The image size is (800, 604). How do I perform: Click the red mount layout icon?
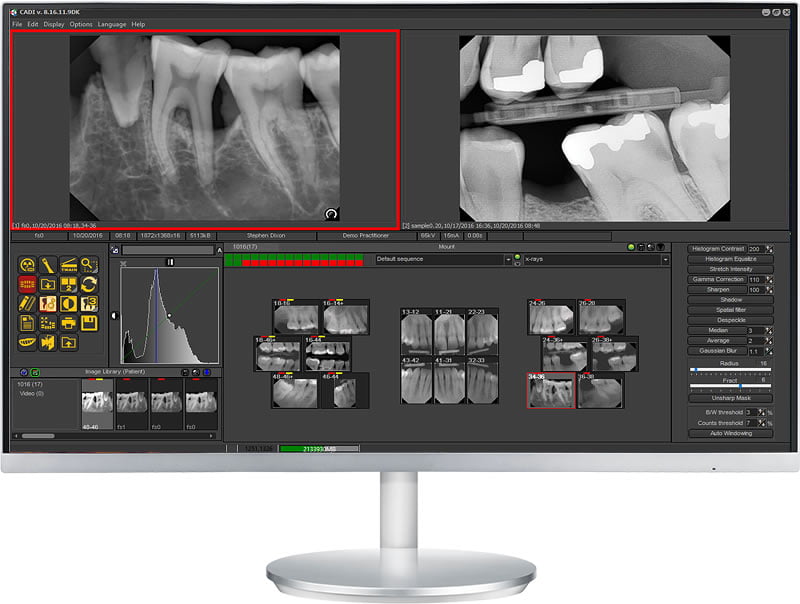(27, 284)
